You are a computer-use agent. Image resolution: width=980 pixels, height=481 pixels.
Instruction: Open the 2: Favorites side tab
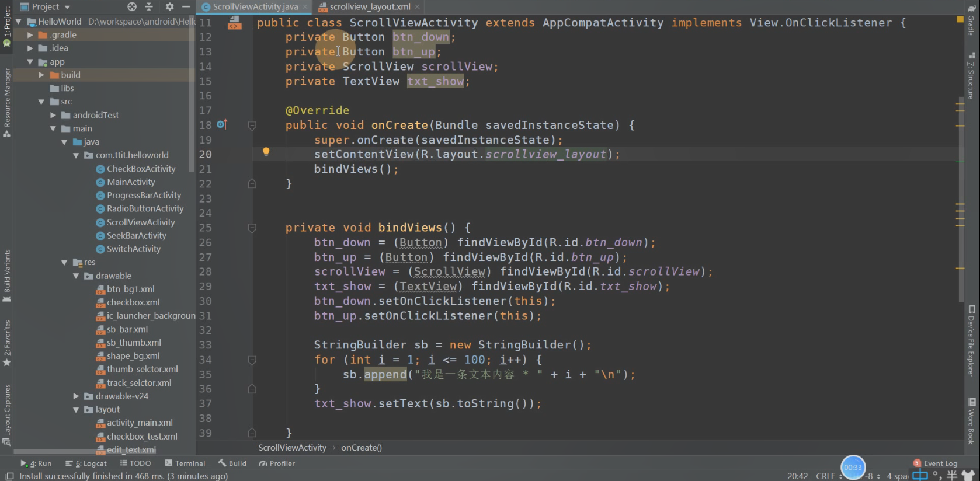point(7,343)
